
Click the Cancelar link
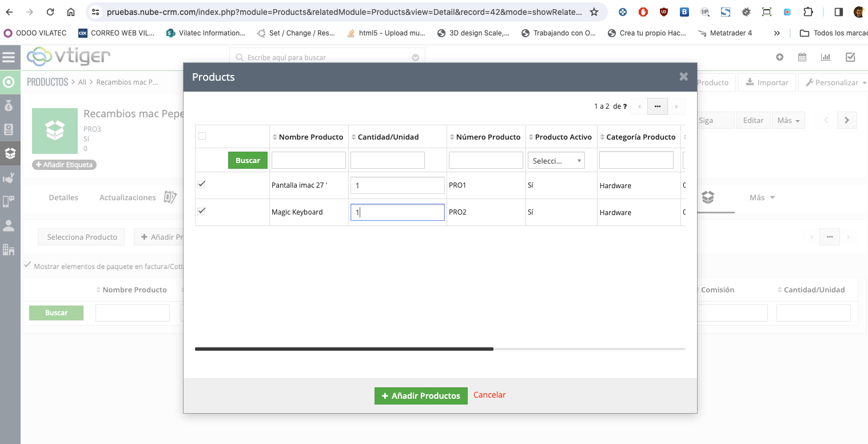coord(489,395)
